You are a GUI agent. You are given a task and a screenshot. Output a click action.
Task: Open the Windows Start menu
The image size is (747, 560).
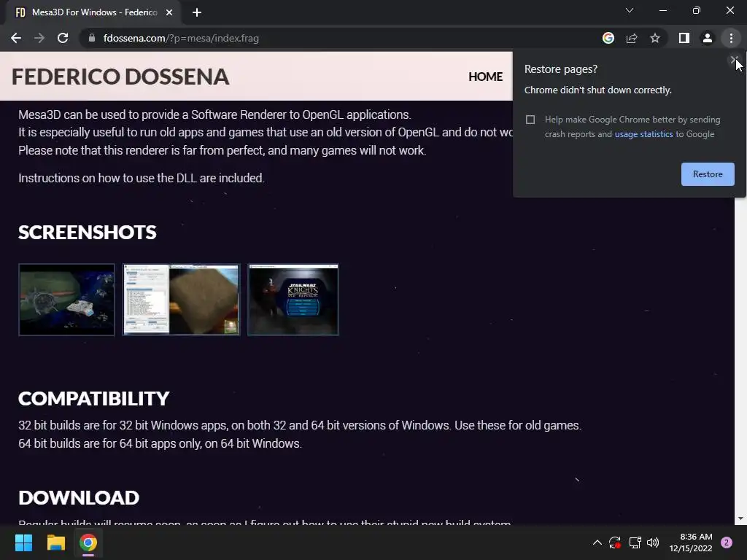[x=23, y=542]
